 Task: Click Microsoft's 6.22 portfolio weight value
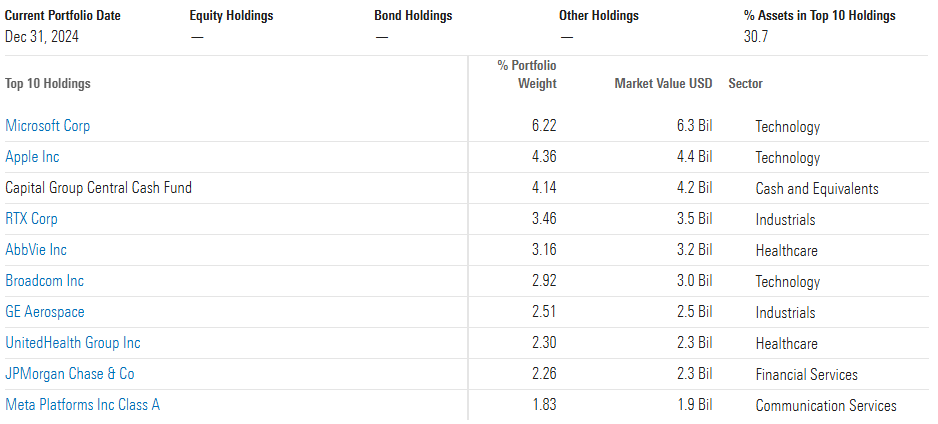coord(544,127)
